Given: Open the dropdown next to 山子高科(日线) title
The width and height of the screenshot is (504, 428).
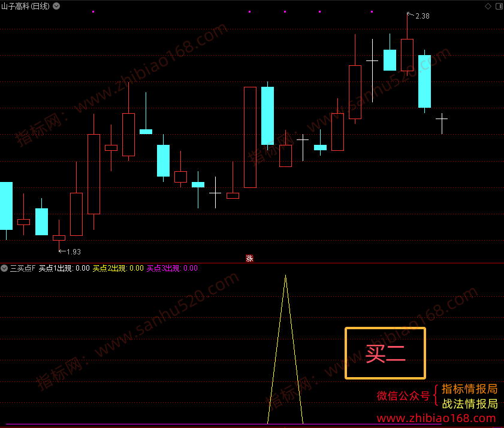Looking at the screenshot, I should pyautogui.click(x=56, y=6).
